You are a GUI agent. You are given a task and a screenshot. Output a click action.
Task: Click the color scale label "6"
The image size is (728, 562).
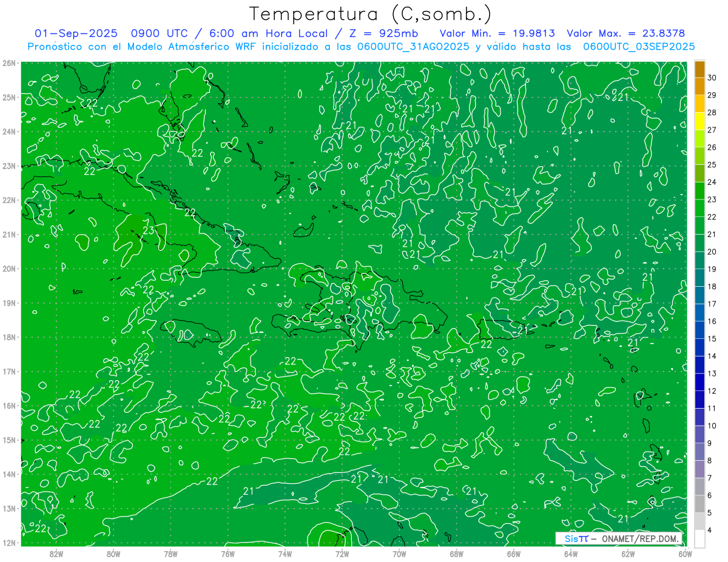[710, 495]
